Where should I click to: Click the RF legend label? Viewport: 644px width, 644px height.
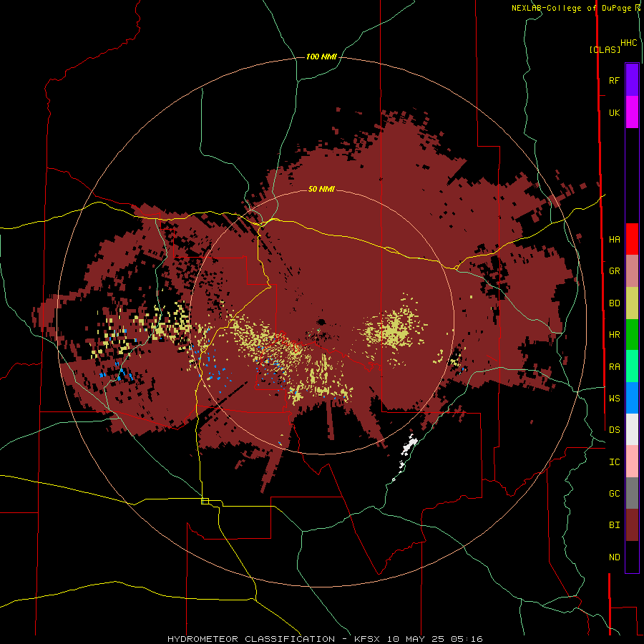(614, 80)
